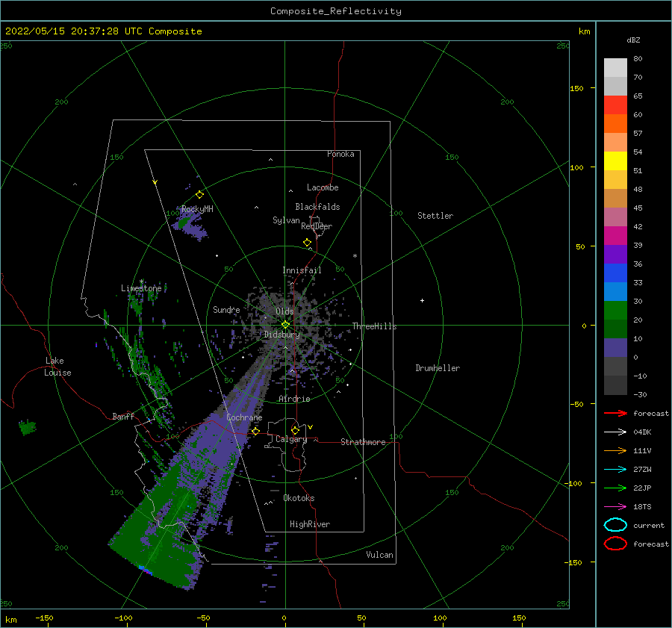Click the yellow diamond marker south of RedDeer

(307, 243)
